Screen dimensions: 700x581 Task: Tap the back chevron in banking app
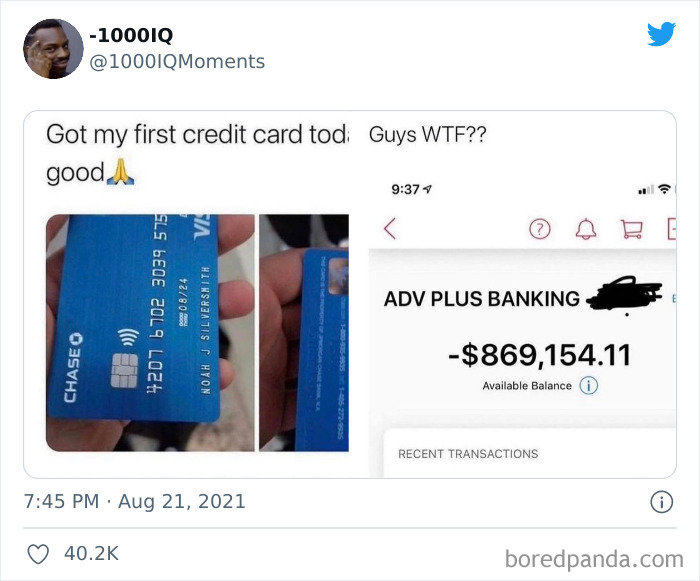point(390,229)
